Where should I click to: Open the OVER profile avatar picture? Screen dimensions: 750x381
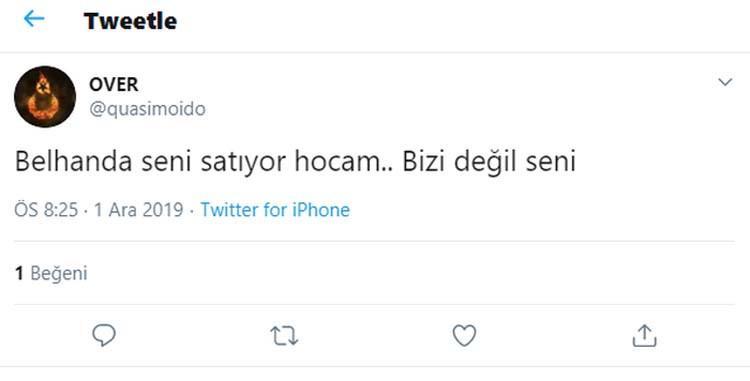(x=45, y=97)
